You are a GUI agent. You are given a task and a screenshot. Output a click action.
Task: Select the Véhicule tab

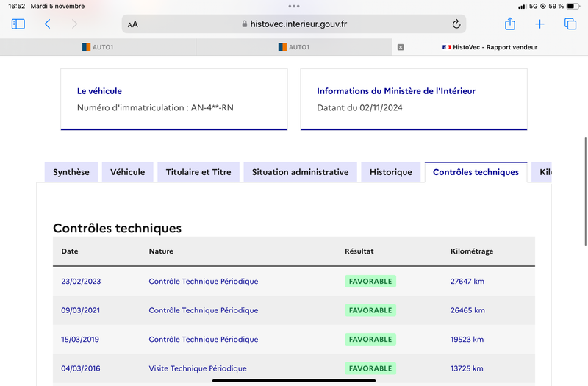[x=127, y=172]
